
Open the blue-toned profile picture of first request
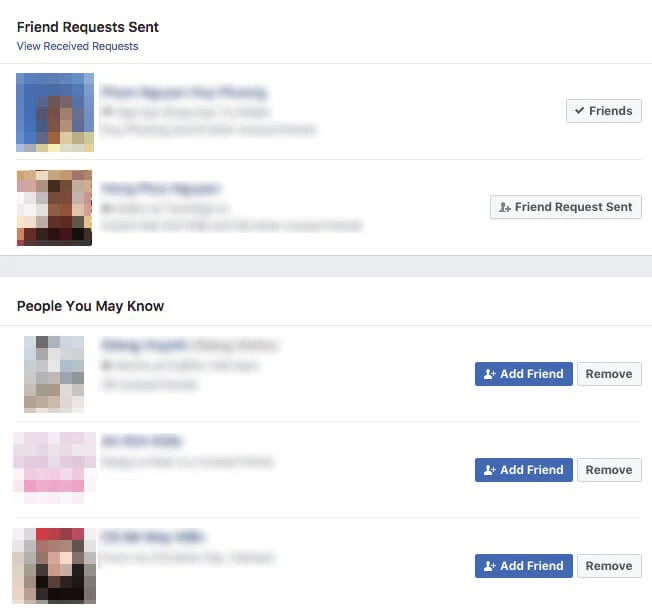(x=55, y=112)
